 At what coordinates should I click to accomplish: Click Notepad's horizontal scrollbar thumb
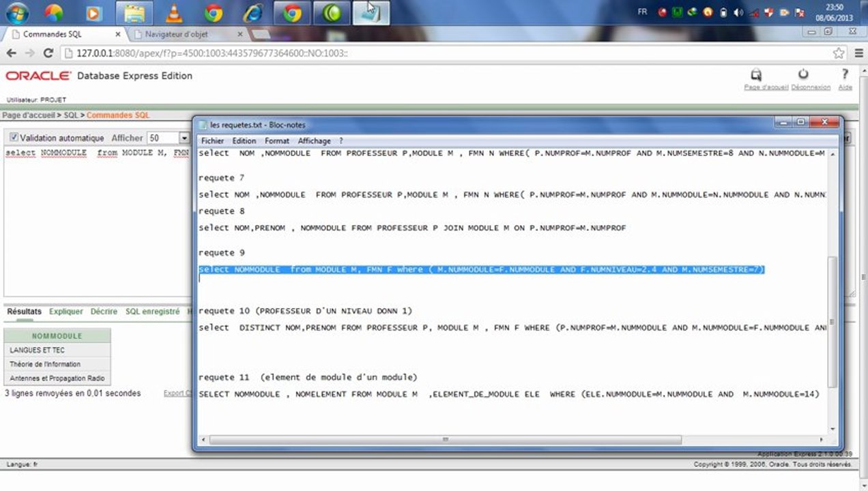coord(446,440)
